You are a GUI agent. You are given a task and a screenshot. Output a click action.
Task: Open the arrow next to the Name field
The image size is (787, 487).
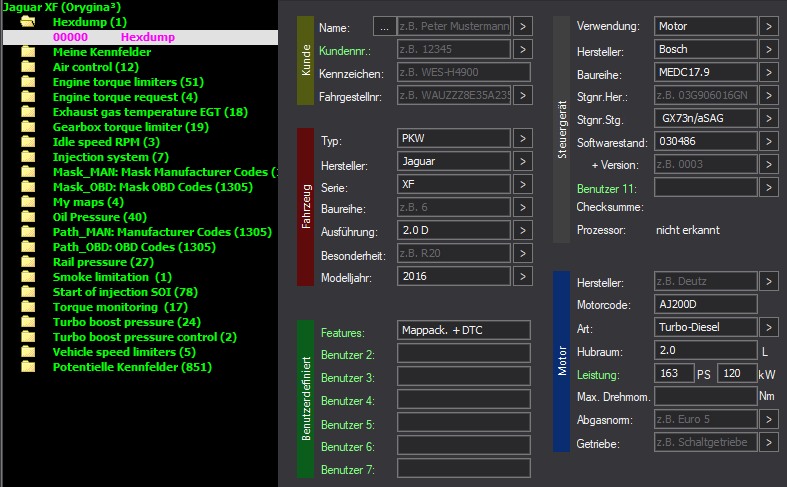pos(523,27)
